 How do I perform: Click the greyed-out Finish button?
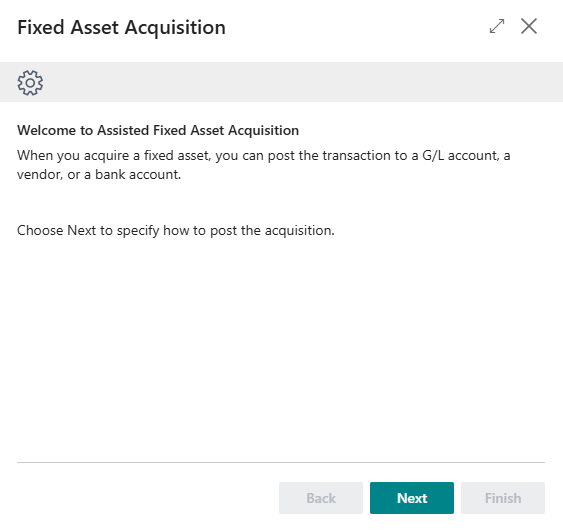[x=503, y=498]
